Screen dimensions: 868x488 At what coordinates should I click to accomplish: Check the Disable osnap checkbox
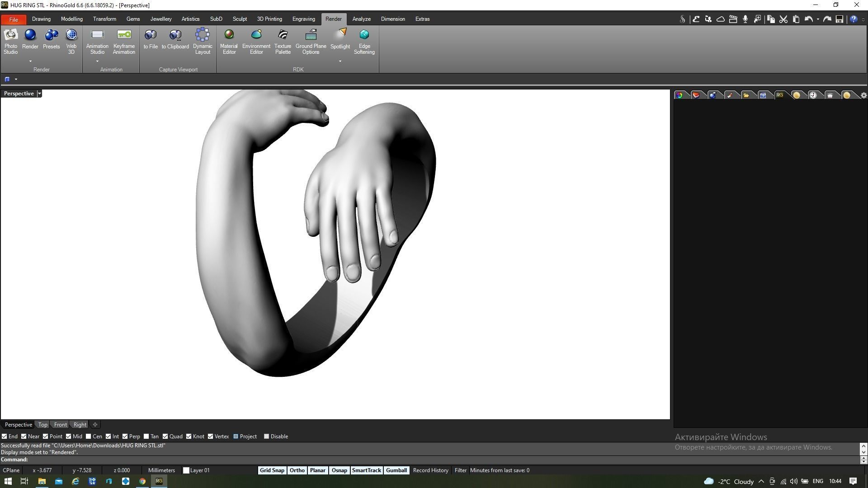tap(266, 436)
